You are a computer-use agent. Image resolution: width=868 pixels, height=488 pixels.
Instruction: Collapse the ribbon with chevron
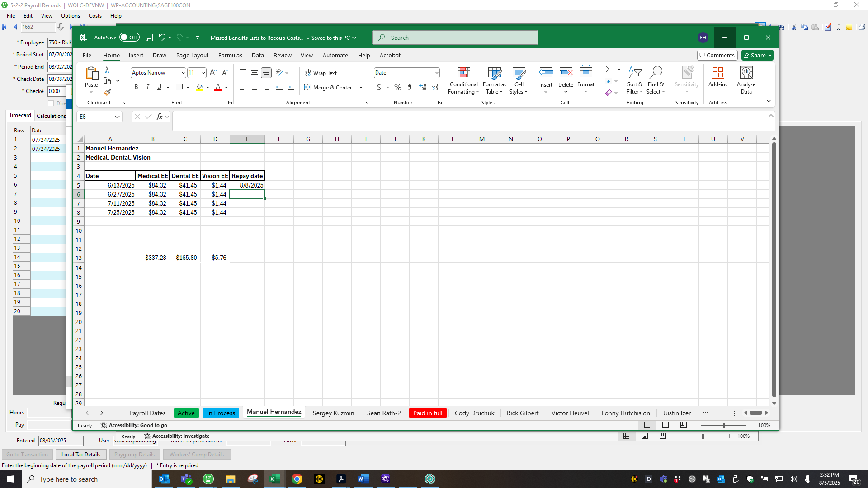click(769, 101)
